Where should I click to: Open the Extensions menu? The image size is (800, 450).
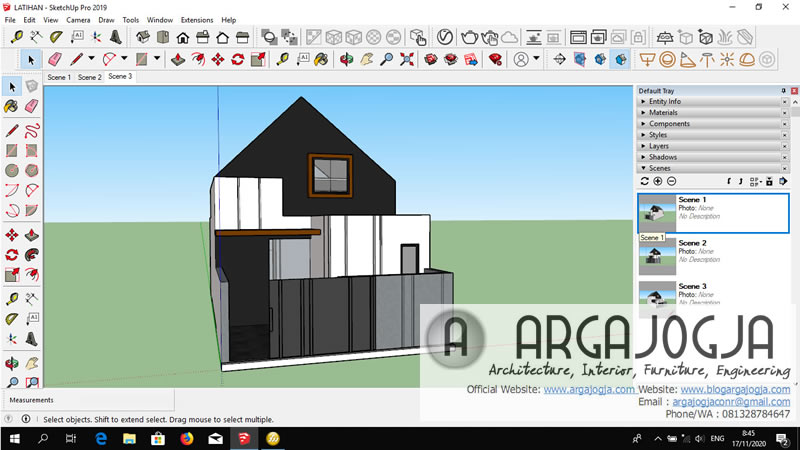tap(197, 20)
